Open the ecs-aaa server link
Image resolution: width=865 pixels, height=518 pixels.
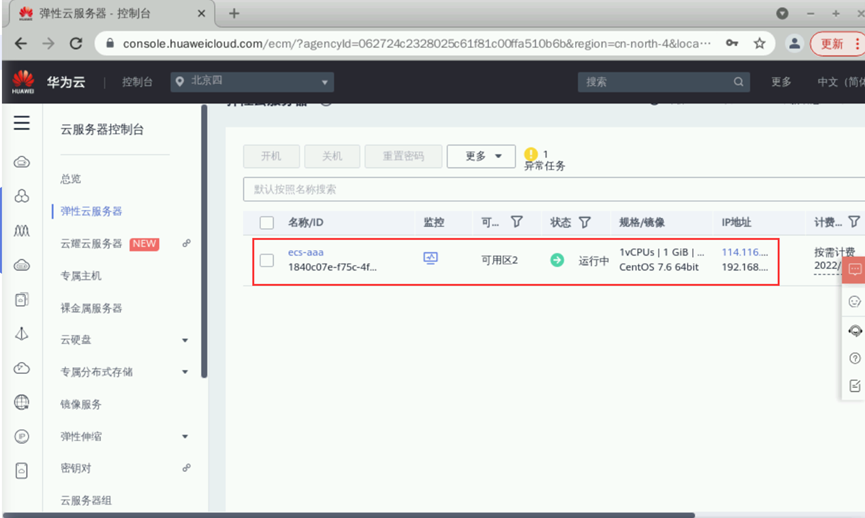coord(305,252)
